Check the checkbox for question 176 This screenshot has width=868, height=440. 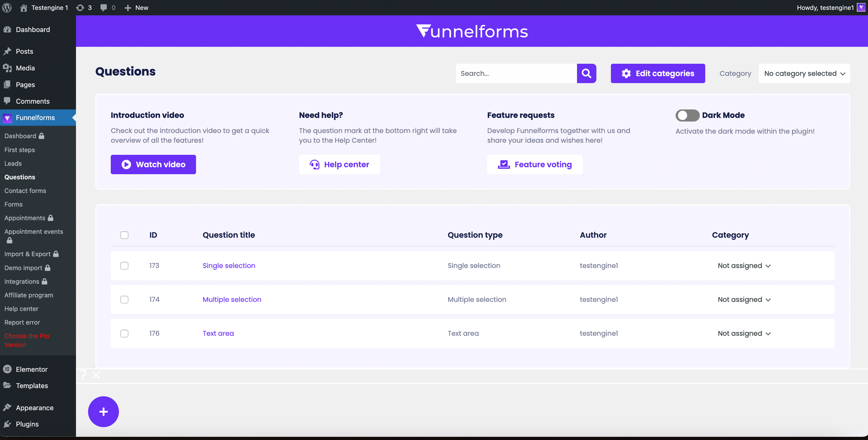124,334
